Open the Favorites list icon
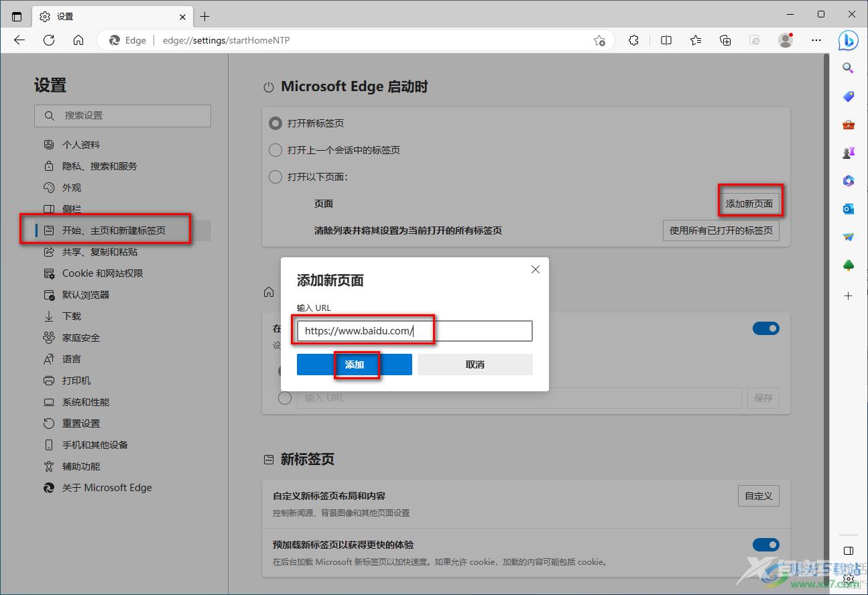This screenshot has width=868, height=595. point(696,40)
